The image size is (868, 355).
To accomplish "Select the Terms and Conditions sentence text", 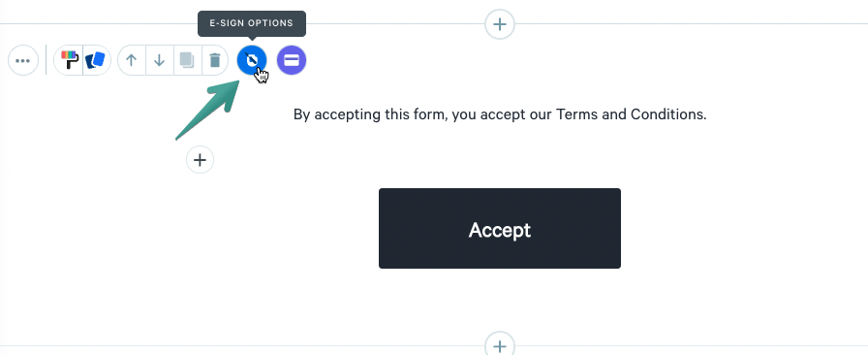I will click(500, 114).
